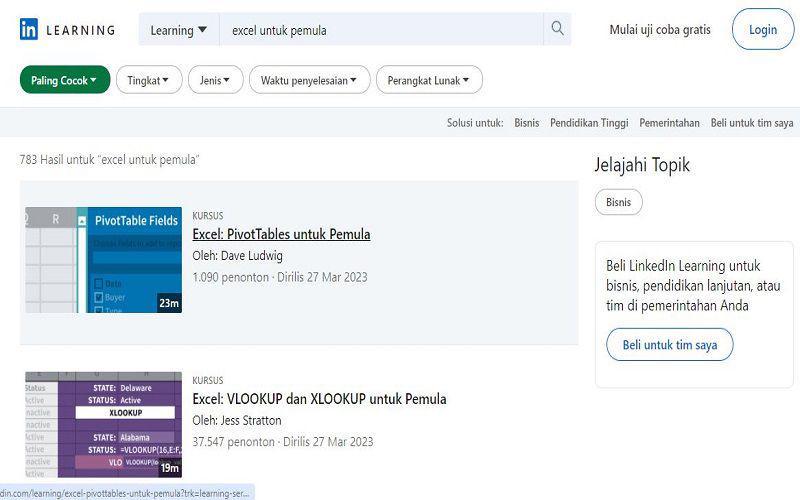Click text 37.547 penonton · Dirilis 27 Mar 2023
This screenshot has width=800, height=500.
click(283, 442)
